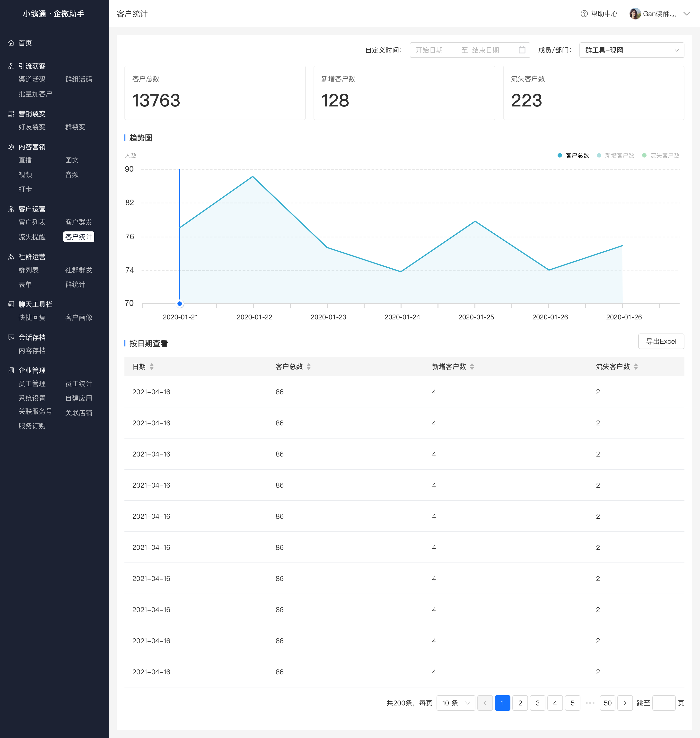The height and width of the screenshot is (738, 700).
Task: Click the 营销裂变 section icon
Action: point(11,114)
